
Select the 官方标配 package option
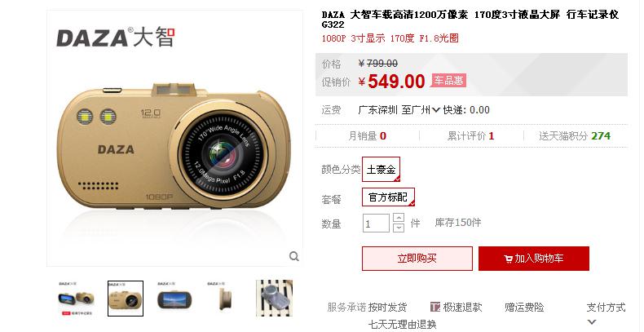388,197
